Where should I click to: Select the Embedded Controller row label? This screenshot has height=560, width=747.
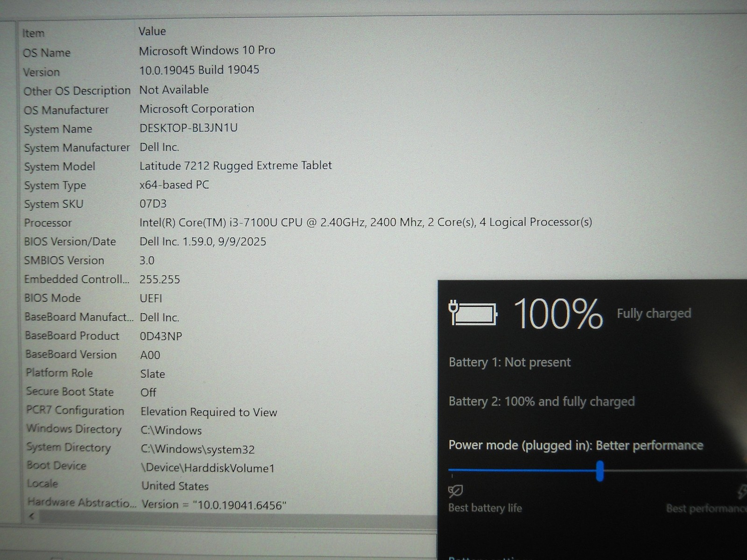pyautogui.click(x=77, y=280)
